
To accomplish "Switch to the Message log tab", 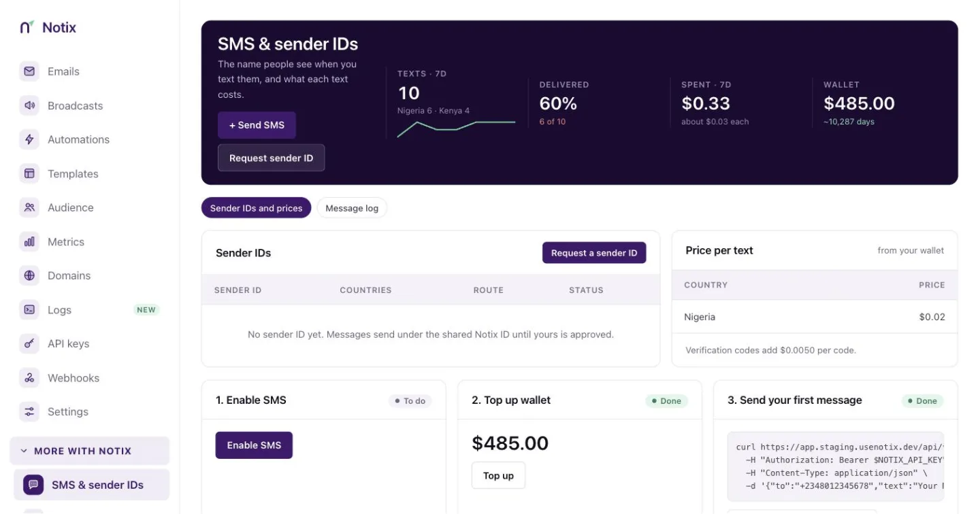I will pyautogui.click(x=352, y=208).
